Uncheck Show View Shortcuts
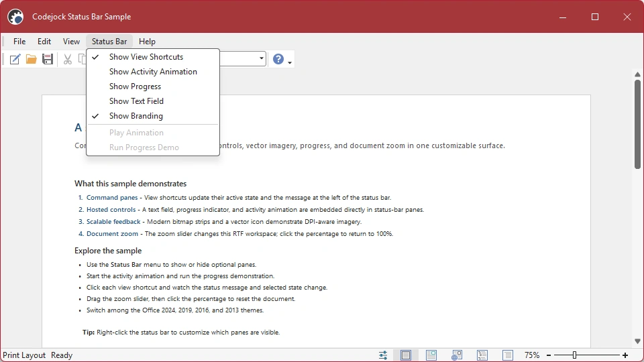This screenshot has width=644, height=362. 153,57
